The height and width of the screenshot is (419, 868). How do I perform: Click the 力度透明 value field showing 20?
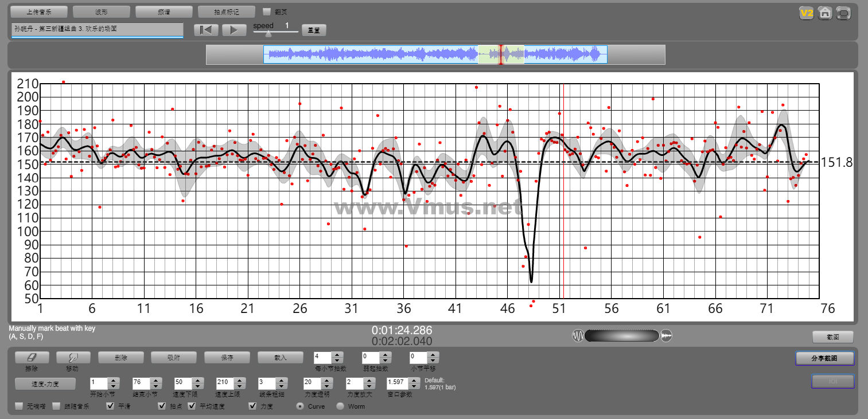click(x=312, y=383)
